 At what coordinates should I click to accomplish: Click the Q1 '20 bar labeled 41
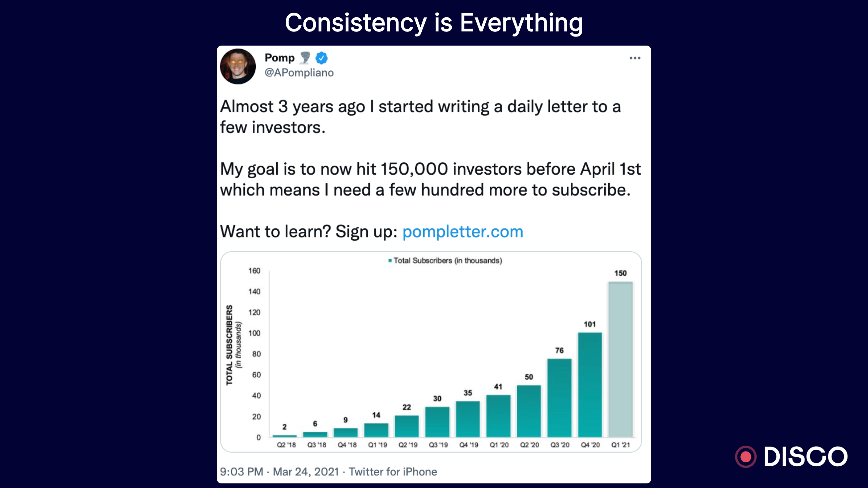tap(498, 416)
